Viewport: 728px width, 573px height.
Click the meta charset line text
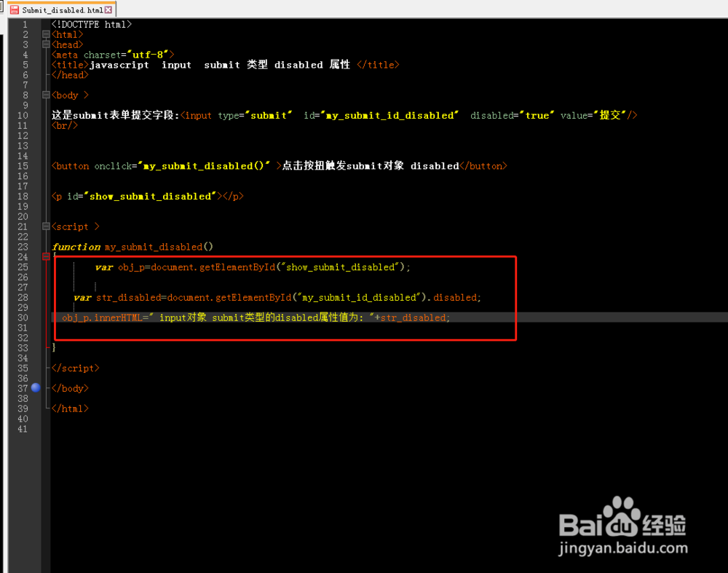[113, 55]
